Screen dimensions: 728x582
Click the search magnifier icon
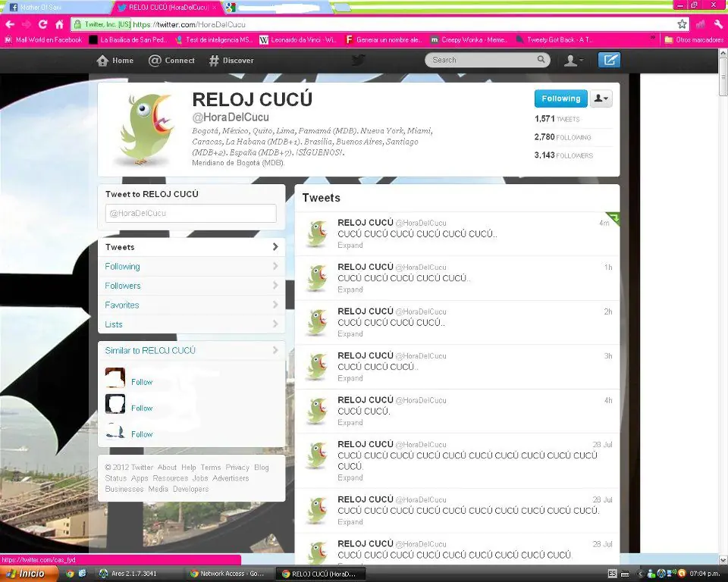[541, 59]
